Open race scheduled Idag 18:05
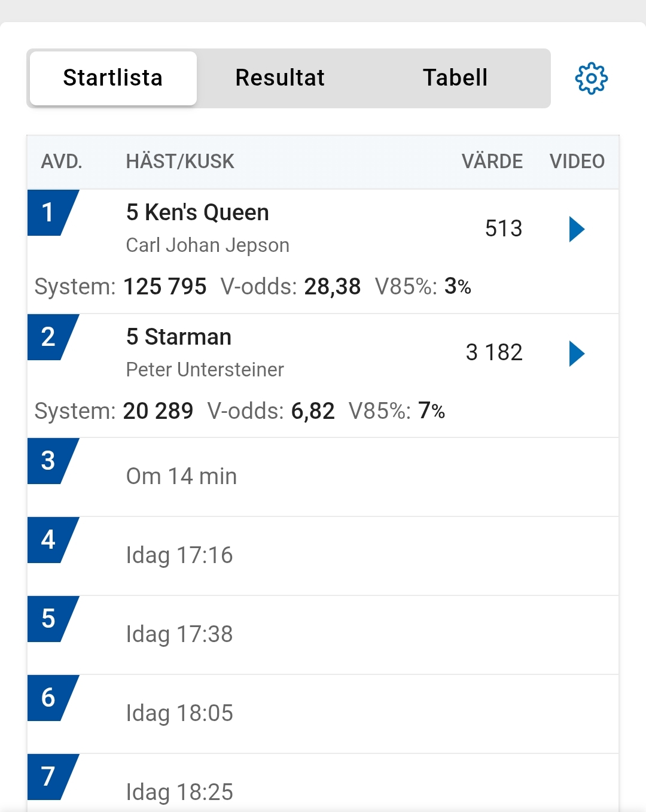The width and height of the screenshot is (646, 812). click(x=179, y=713)
